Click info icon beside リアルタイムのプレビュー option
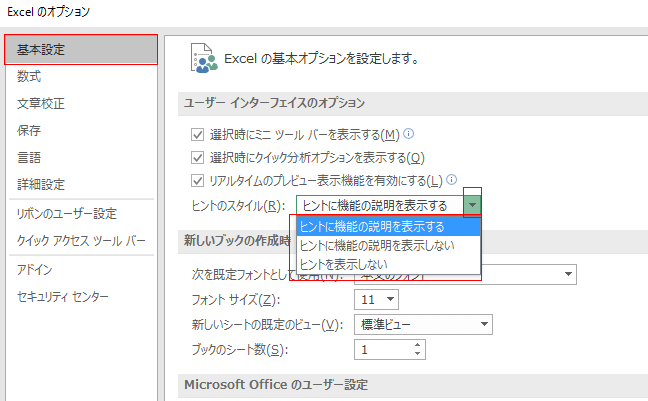This screenshot has width=648, height=401. (x=452, y=179)
